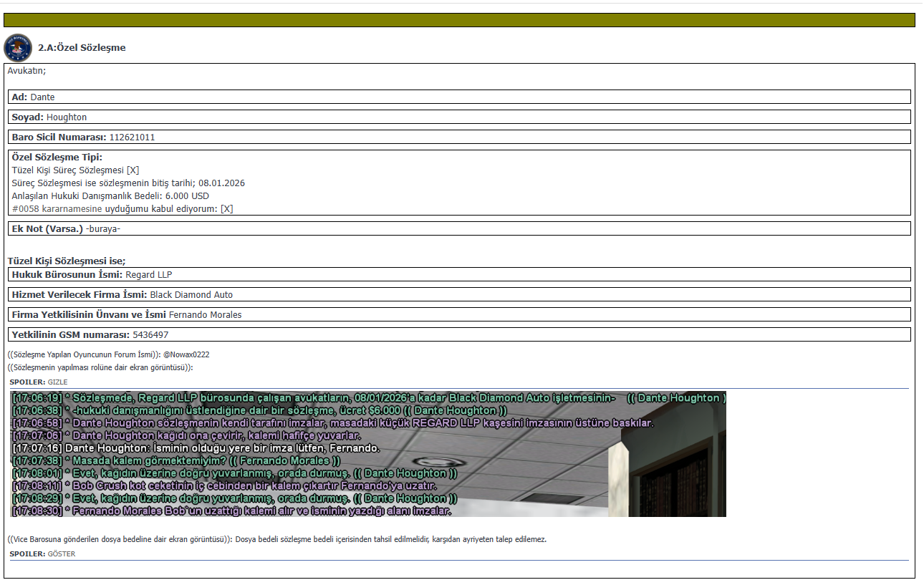Open the @Nowax0222 forum profile mention
Image resolution: width=924 pixels, height=585 pixels.
[187, 355]
